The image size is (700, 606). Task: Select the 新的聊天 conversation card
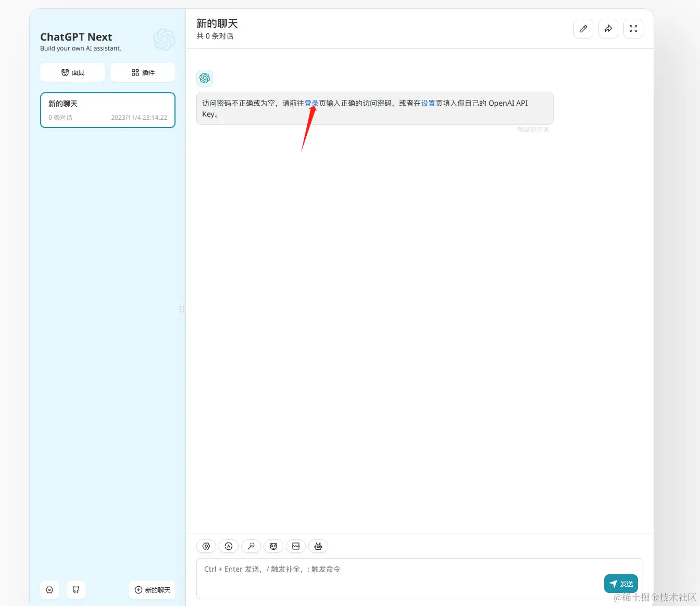click(108, 110)
